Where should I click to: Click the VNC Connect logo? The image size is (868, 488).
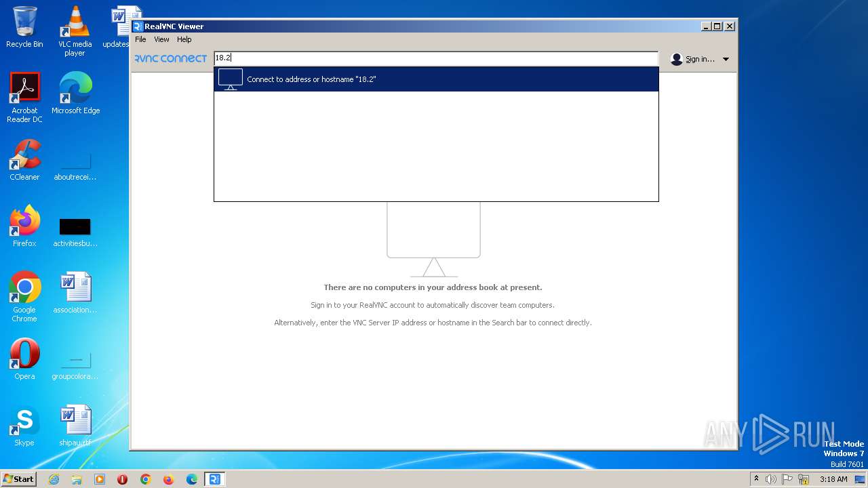[171, 59]
